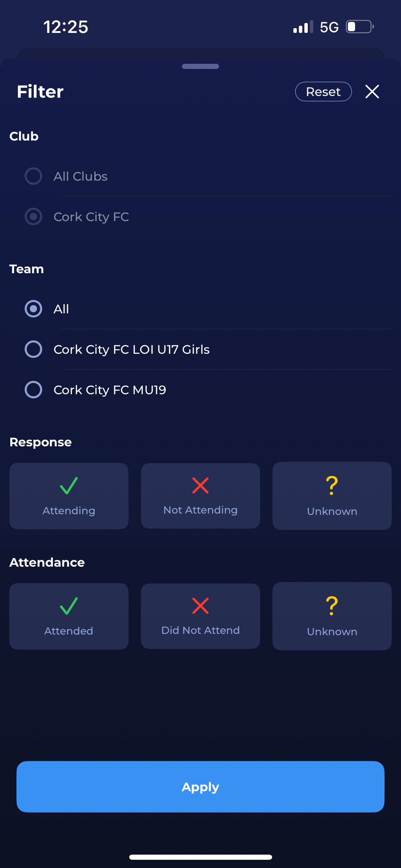The image size is (401, 868).
Task: Filter by Not Attending response label
Action: click(x=200, y=510)
